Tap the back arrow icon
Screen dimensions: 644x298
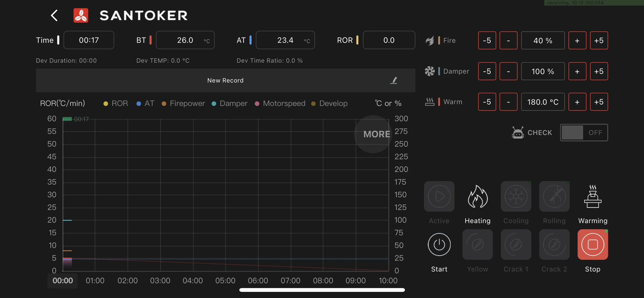(x=54, y=16)
